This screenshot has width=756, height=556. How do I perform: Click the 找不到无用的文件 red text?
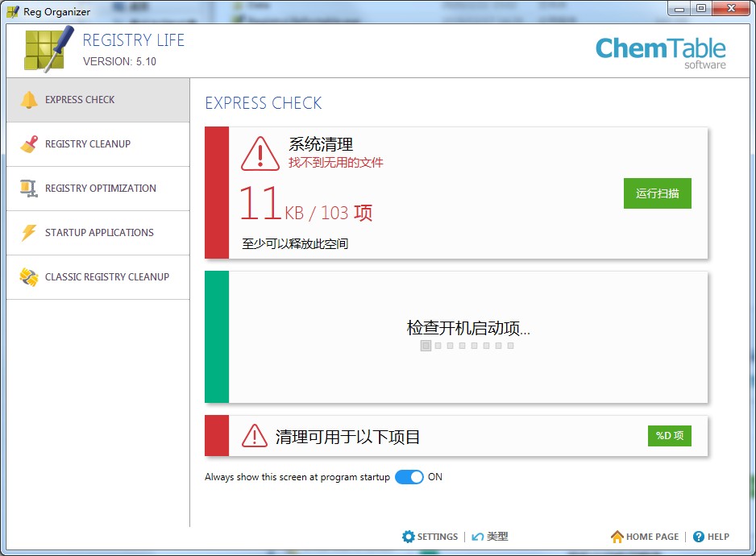[335, 163]
